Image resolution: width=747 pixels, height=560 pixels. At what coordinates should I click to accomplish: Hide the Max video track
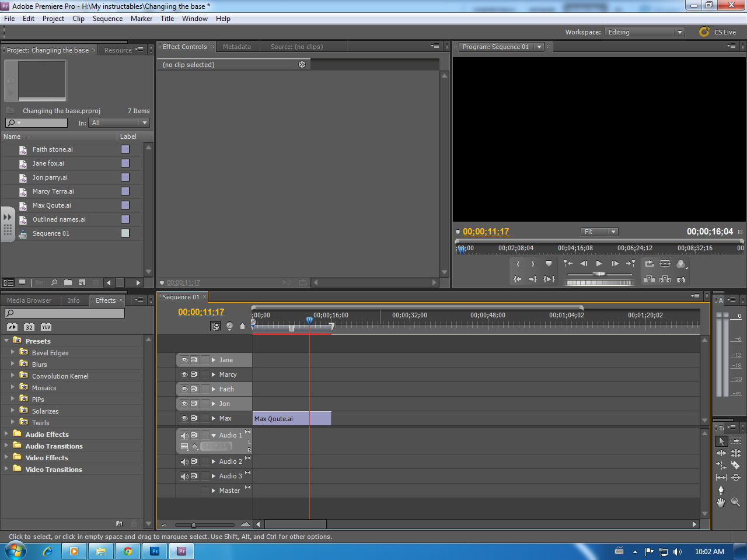click(184, 418)
